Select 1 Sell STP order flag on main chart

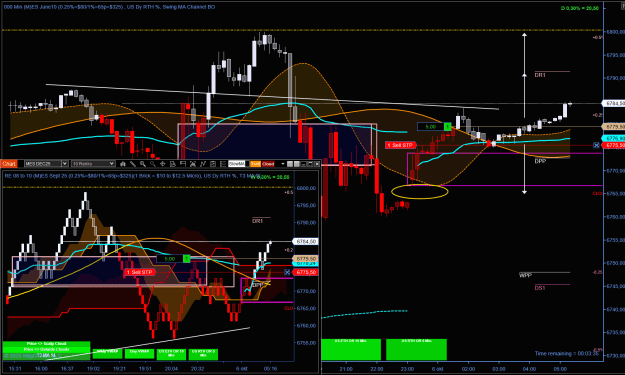point(401,145)
